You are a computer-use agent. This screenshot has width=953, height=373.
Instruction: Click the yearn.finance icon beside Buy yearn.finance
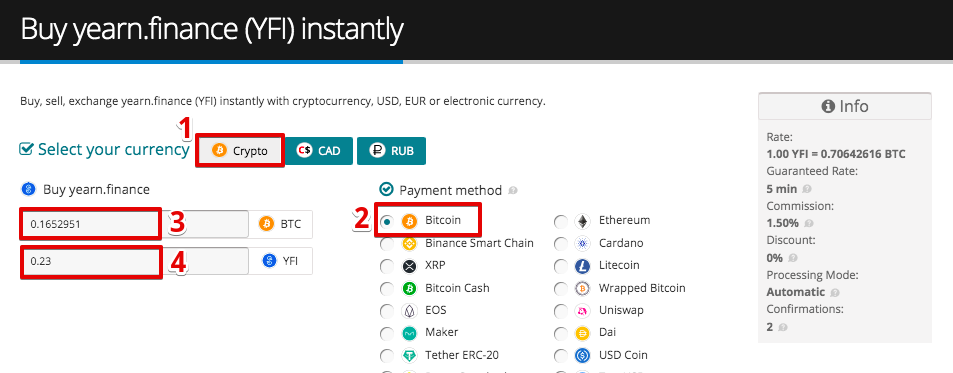point(28,190)
